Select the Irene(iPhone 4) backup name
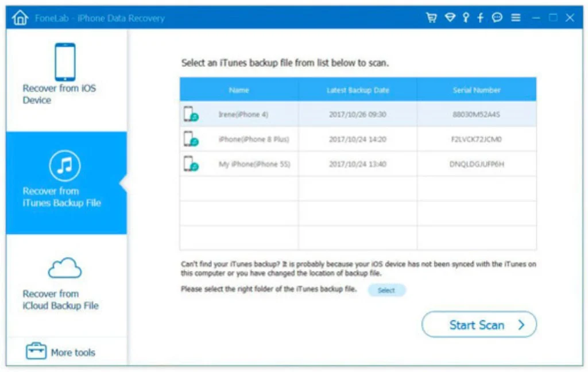The image size is (588, 372). (x=243, y=114)
